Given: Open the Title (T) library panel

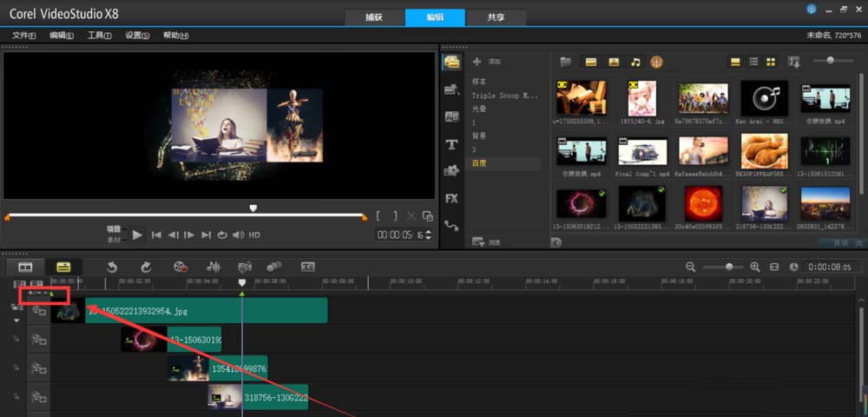Looking at the screenshot, I should [451, 144].
